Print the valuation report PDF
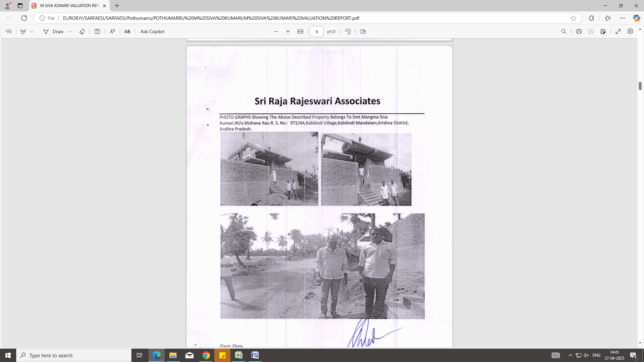The height and width of the screenshot is (362, 644). click(579, 32)
